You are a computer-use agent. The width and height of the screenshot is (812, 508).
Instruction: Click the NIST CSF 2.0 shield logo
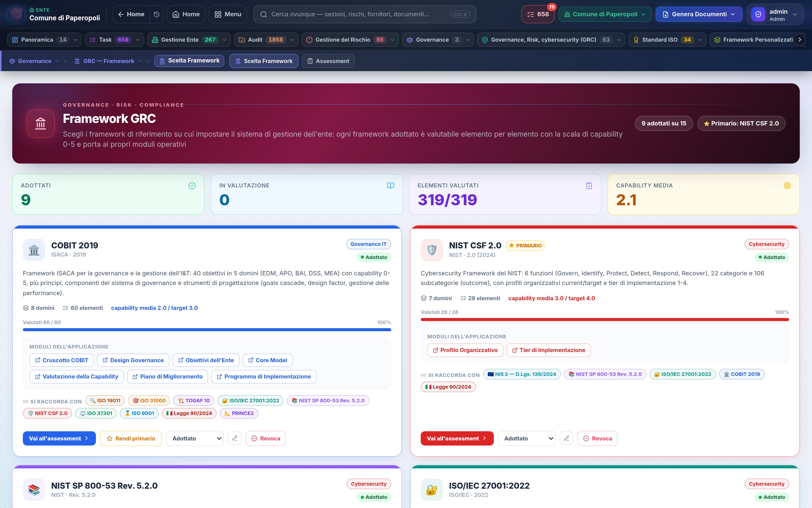tap(432, 250)
